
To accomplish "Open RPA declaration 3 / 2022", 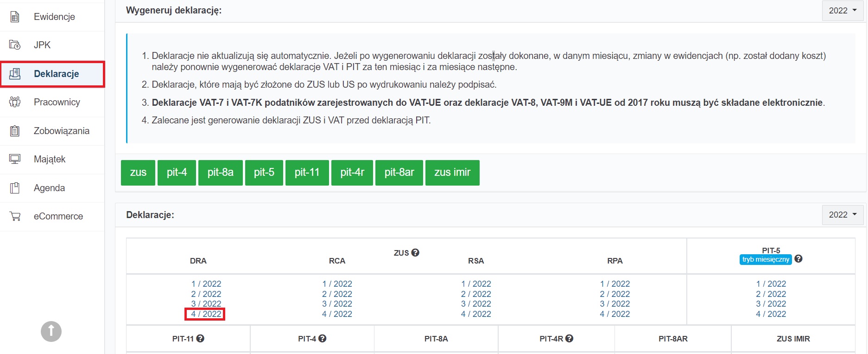I will pos(615,304).
